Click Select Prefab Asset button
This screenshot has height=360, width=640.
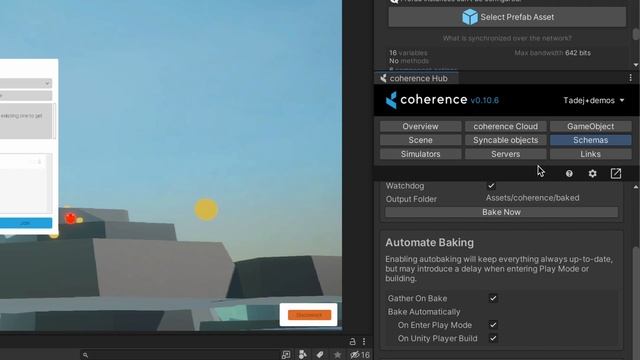tap(507, 17)
